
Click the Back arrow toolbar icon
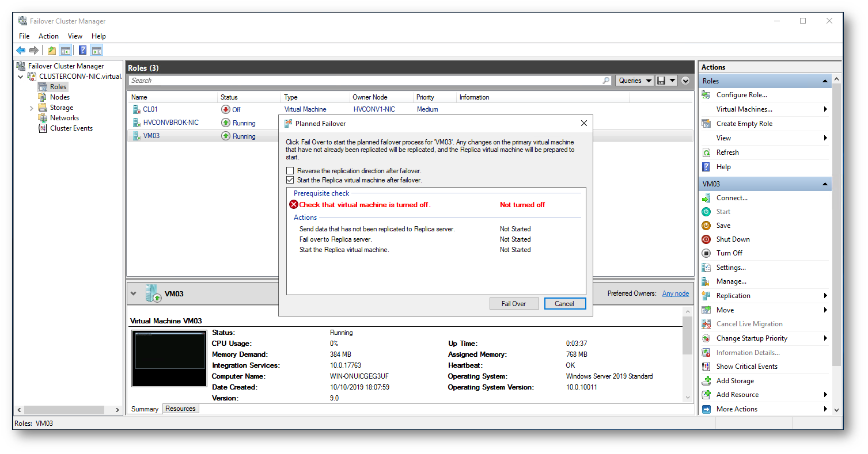(21, 50)
